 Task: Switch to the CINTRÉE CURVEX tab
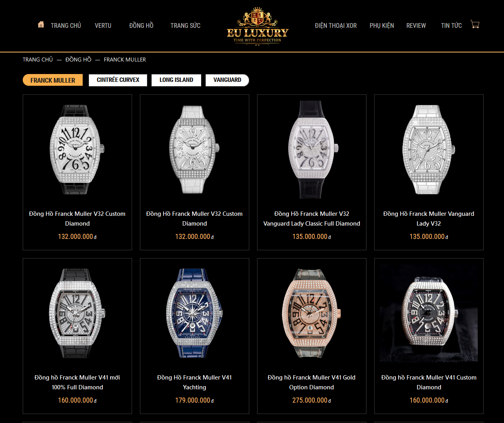118,80
